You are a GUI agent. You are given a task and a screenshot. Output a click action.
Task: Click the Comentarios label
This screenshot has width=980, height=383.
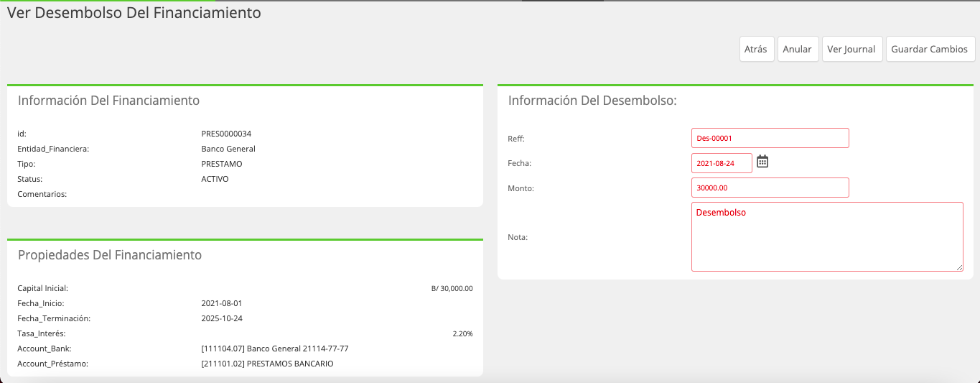[x=42, y=194]
